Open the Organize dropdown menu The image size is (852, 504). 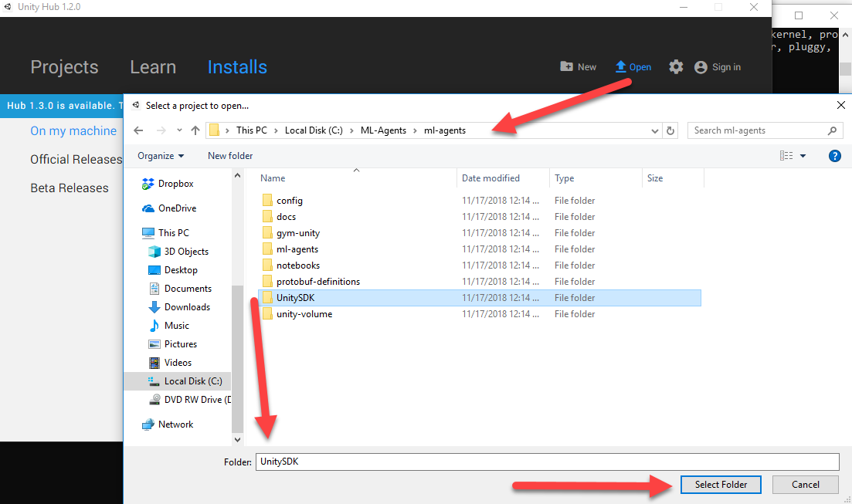(161, 156)
